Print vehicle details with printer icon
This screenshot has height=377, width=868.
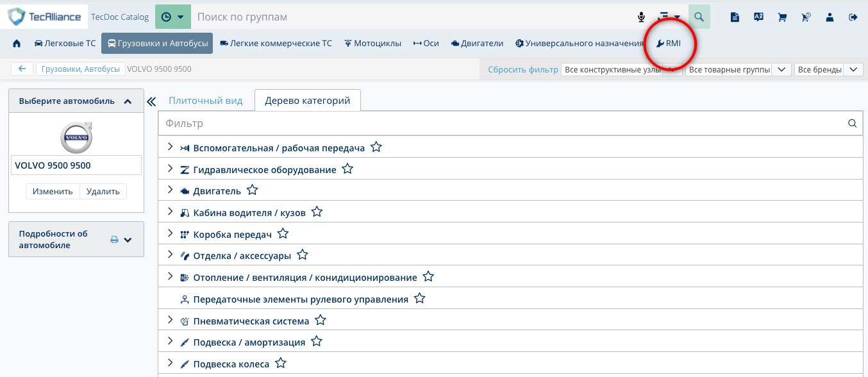114,240
